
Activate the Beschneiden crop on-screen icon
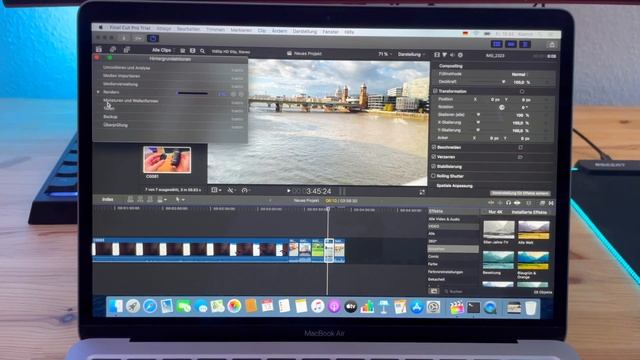pos(520,147)
